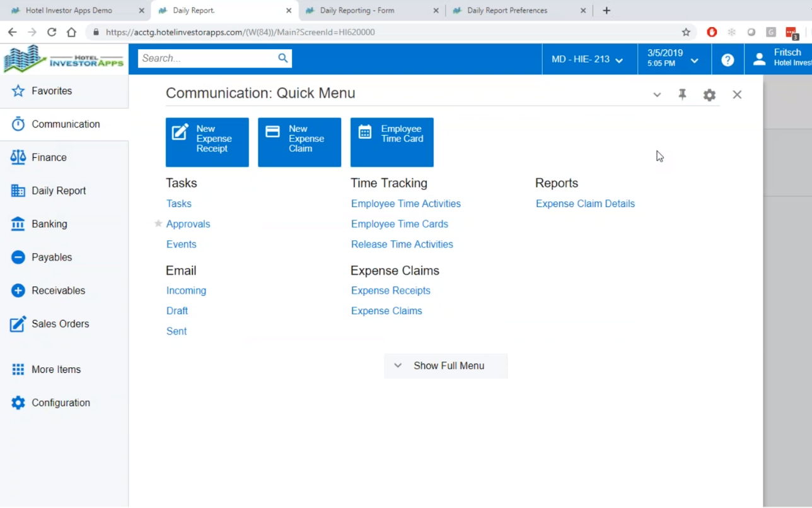The height and width of the screenshot is (508, 812).
Task: Open Daily Report in the sidebar
Action: (59, 191)
